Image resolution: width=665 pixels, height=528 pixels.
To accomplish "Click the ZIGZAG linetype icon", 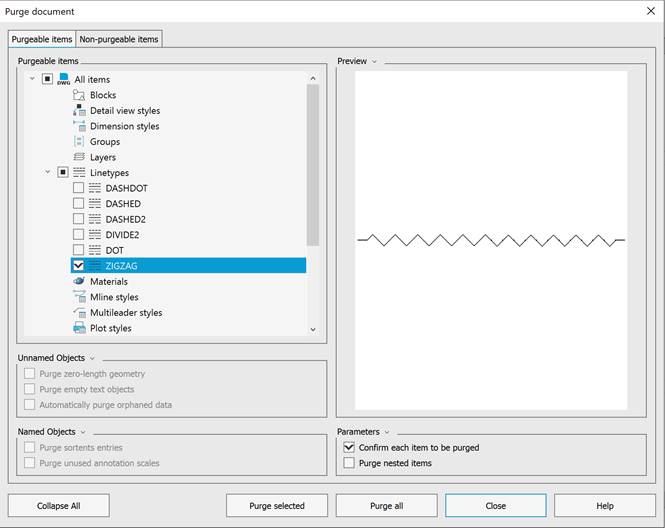I will [95, 266].
